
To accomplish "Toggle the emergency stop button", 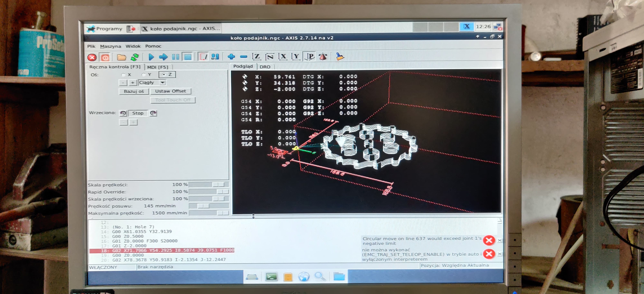I will point(92,58).
